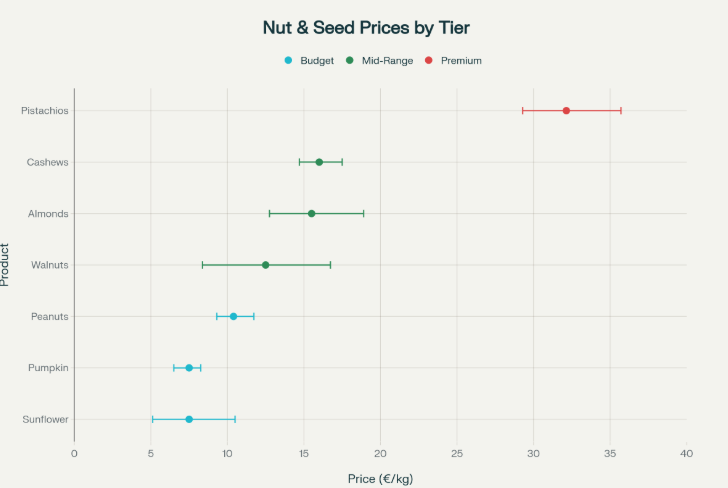
Task: Click the Walnuts data point dot
Action: (265, 265)
